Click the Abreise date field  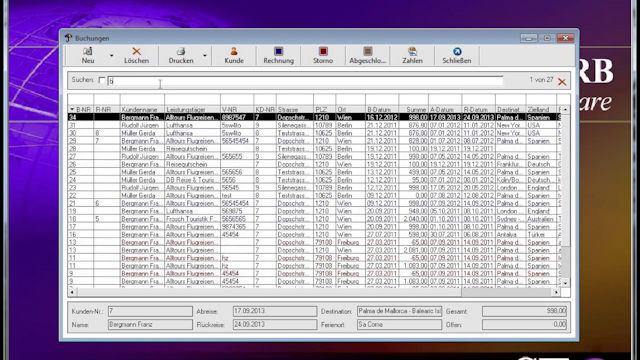coord(275,311)
